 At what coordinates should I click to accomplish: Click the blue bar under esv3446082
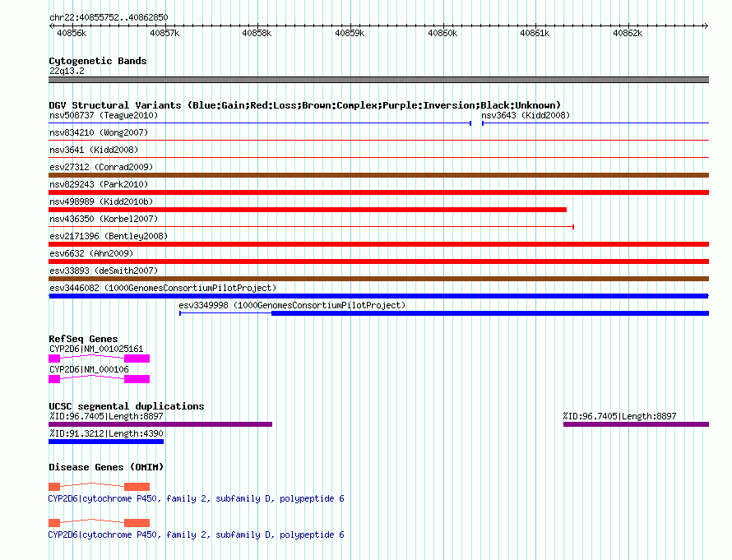click(x=378, y=296)
